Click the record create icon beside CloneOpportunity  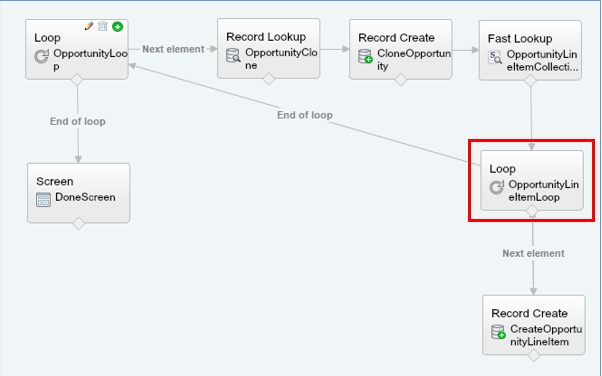[365, 56]
